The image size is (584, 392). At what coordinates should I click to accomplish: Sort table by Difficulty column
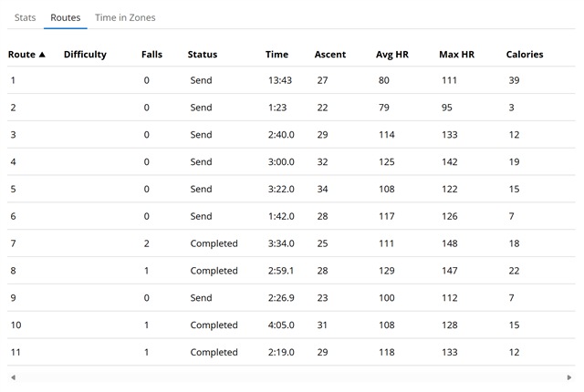(85, 55)
